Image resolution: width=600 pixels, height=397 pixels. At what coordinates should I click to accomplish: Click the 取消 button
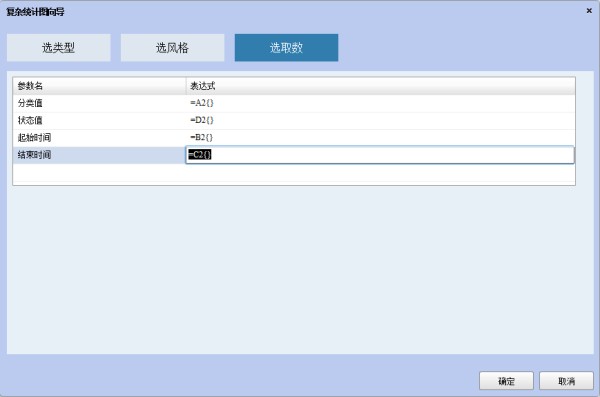point(566,381)
